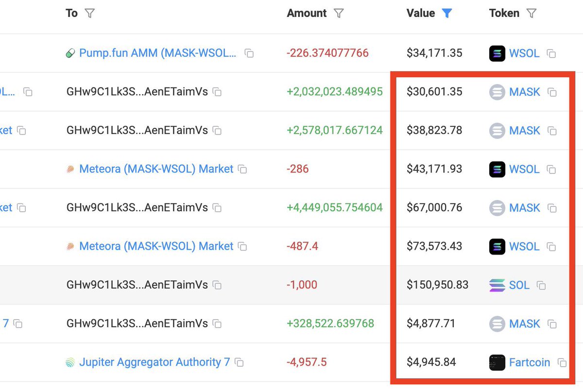Copy the WSOL token in the $73,573.43 row
Image resolution: width=583 pixels, height=392 pixels.
(551, 247)
